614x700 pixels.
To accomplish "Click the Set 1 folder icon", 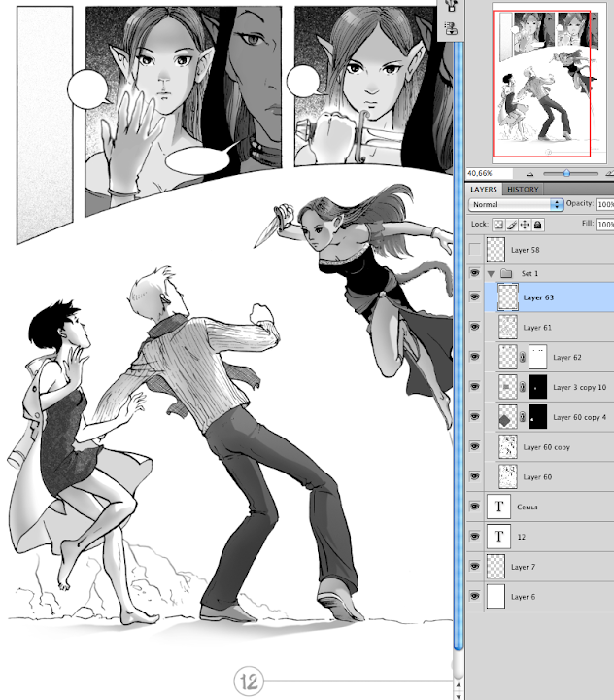I will (506, 273).
